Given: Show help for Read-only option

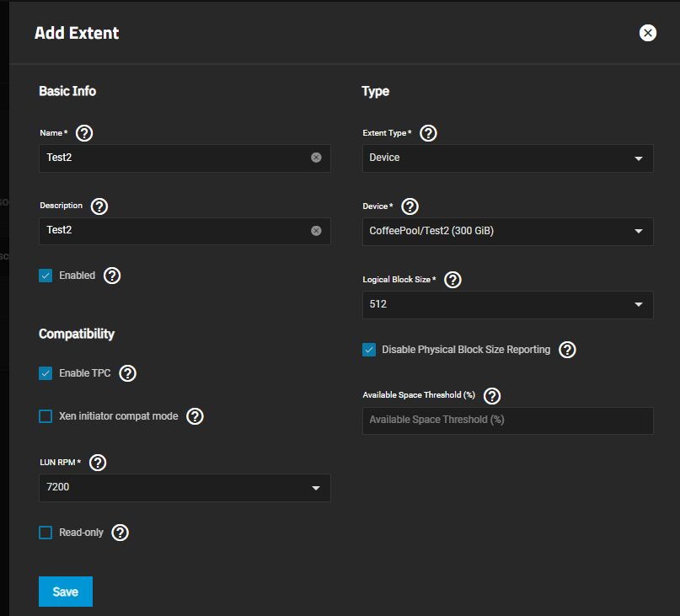Looking at the screenshot, I should click(x=120, y=533).
